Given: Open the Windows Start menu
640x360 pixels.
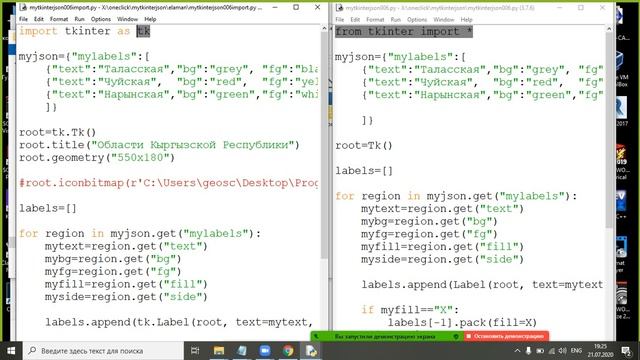Looking at the screenshot, I should pyautogui.click(x=11, y=351).
